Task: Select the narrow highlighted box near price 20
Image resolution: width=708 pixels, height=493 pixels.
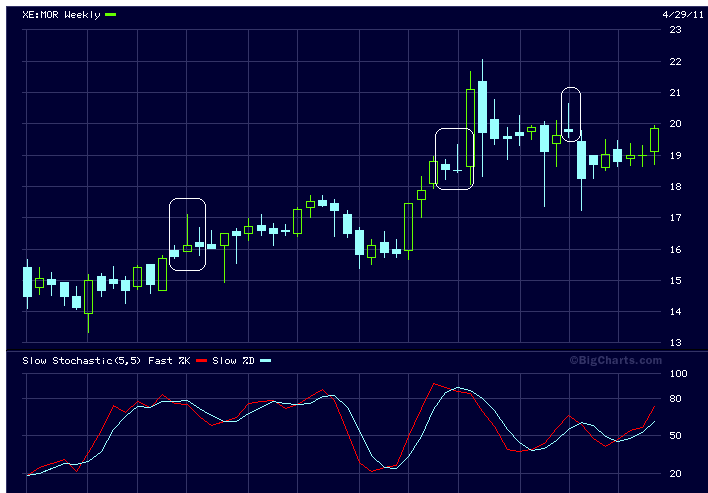Action: (x=570, y=115)
